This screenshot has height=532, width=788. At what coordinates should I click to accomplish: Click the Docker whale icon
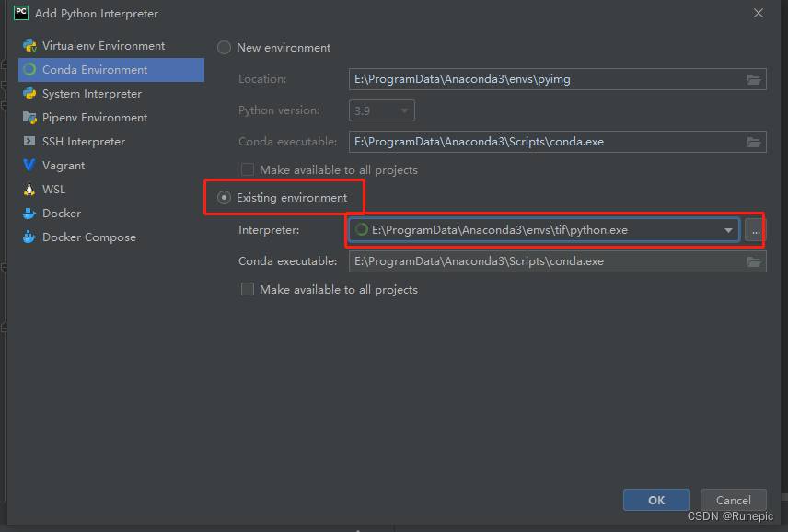pyautogui.click(x=29, y=213)
